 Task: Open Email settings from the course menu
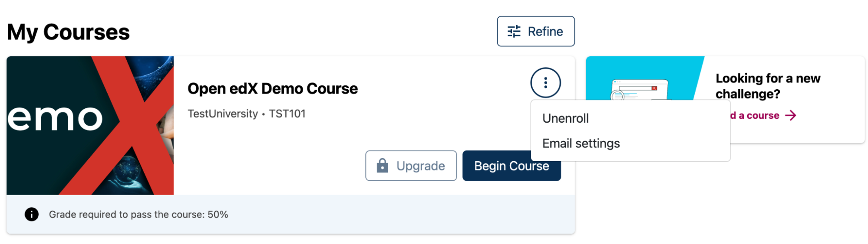pyautogui.click(x=581, y=143)
